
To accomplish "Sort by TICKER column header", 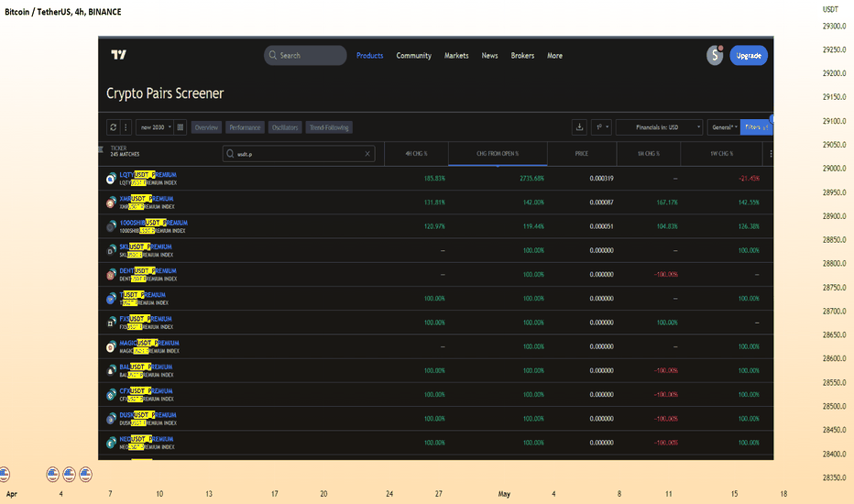I will point(118,148).
